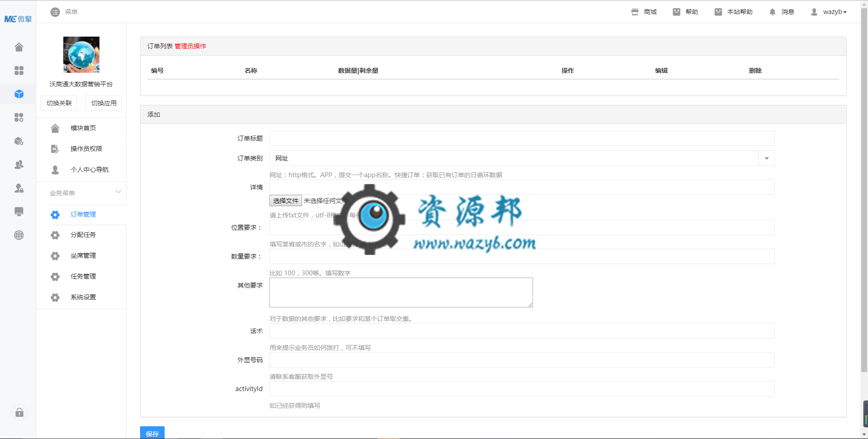The image size is (868, 439).
Task: Focus the 位置要求 input field
Action: (522, 227)
